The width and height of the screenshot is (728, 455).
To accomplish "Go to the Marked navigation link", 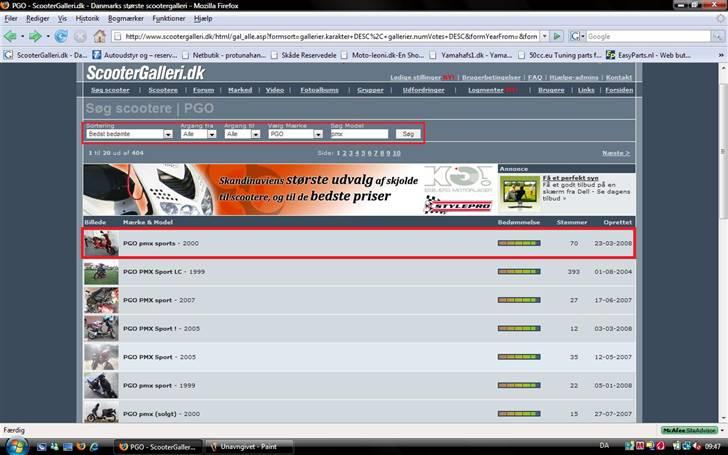I will (240, 90).
